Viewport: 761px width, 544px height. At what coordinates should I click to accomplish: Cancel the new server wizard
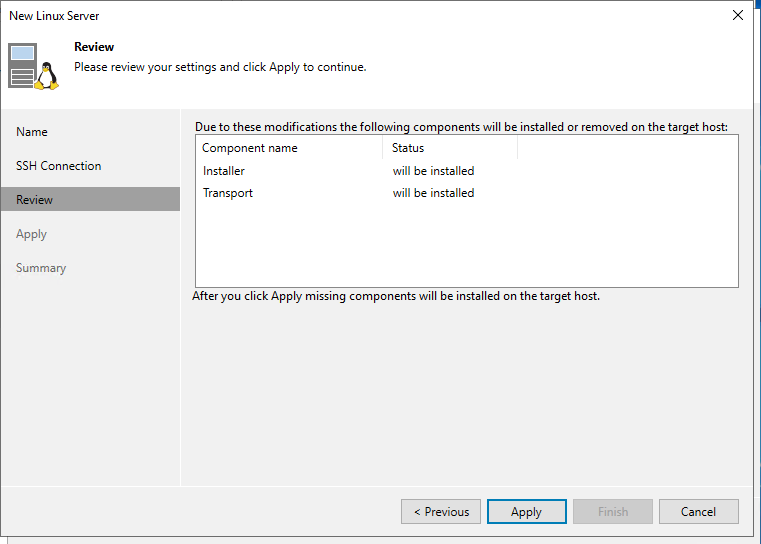pos(698,512)
